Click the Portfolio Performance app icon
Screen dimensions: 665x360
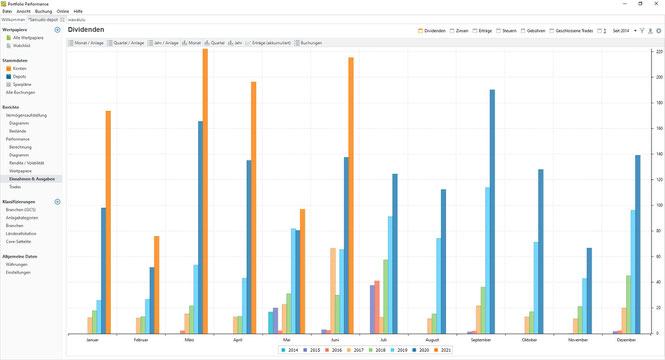[4, 4]
